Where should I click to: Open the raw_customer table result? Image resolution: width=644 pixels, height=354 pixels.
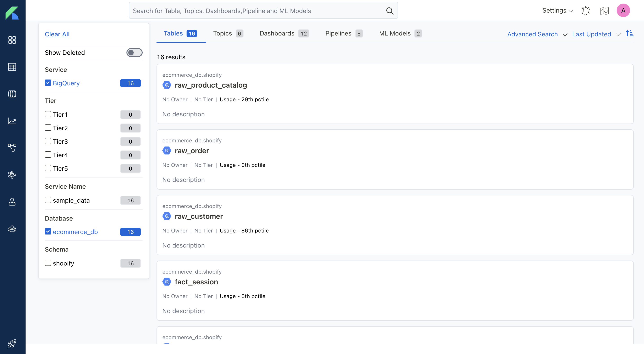(198, 216)
